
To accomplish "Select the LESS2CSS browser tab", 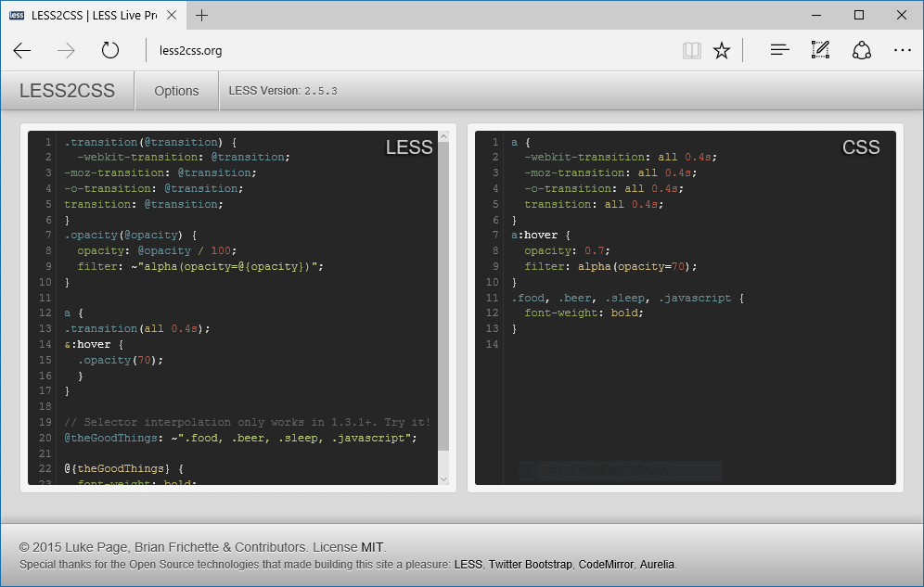I will pos(88,15).
